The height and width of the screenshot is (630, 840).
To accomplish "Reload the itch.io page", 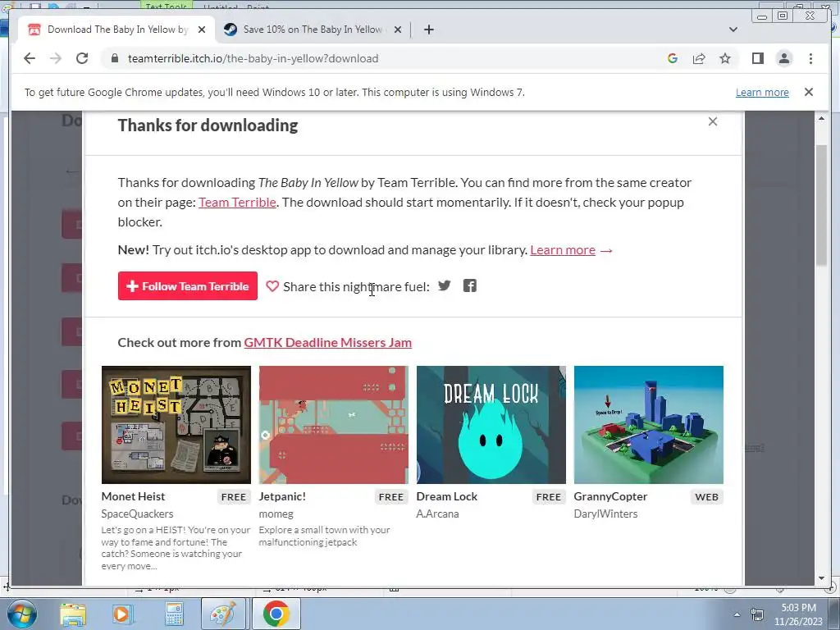I will (x=82, y=58).
